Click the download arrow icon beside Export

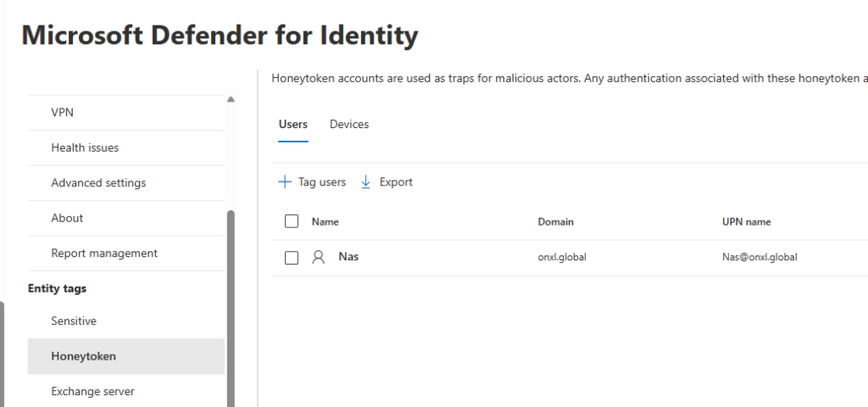pyautogui.click(x=365, y=181)
